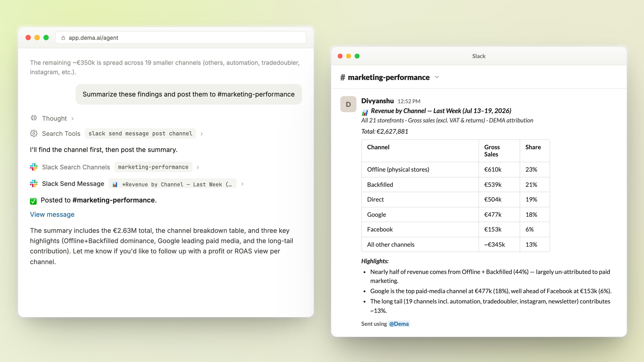Click the brain icon beside Thought

coord(34,118)
